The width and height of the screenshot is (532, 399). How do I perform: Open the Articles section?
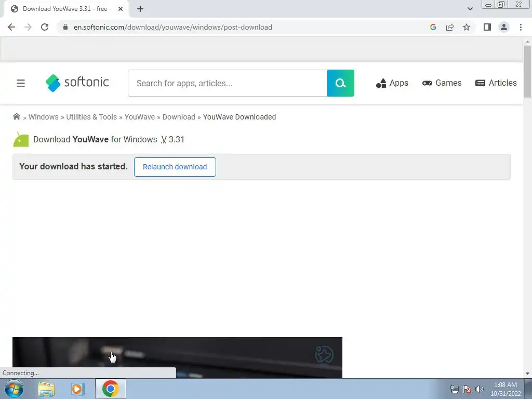[x=496, y=83]
